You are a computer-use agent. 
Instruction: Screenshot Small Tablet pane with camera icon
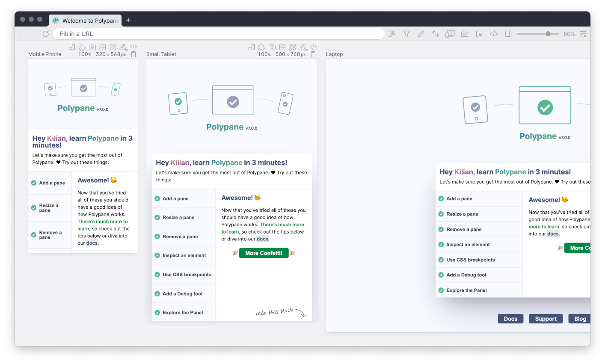[x=272, y=47]
